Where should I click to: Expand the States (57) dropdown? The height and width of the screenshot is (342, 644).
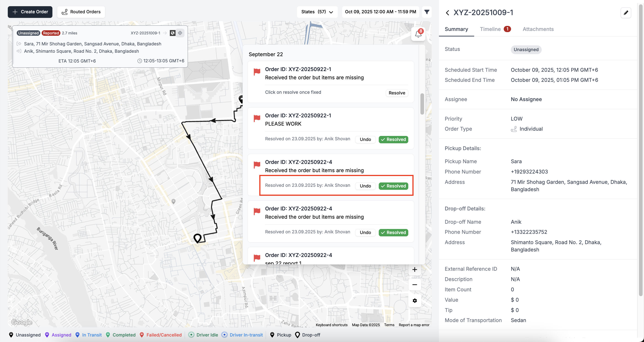[x=317, y=12]
